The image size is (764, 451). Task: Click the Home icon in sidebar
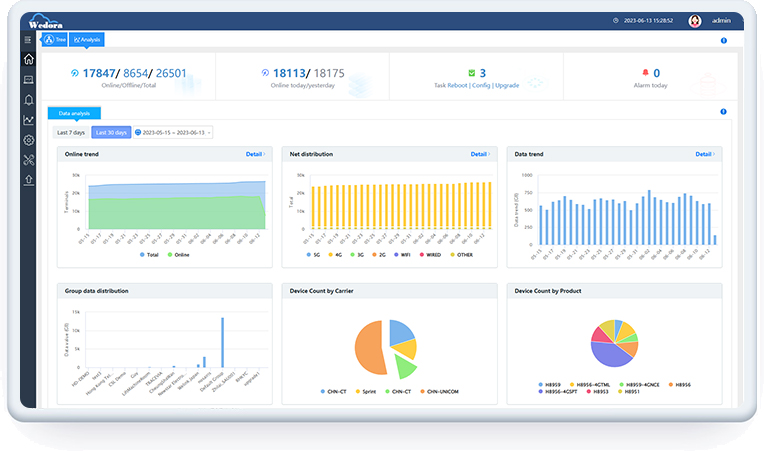pos(28,60)
